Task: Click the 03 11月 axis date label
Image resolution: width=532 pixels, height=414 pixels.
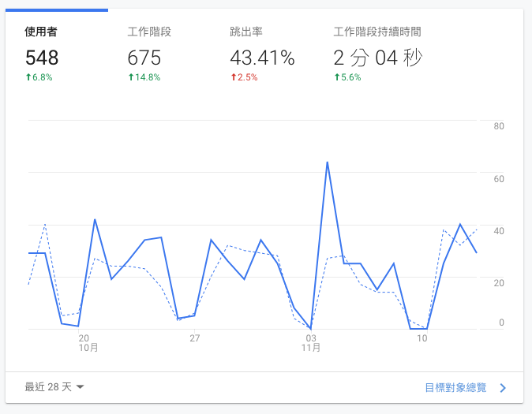Action: 311,343
